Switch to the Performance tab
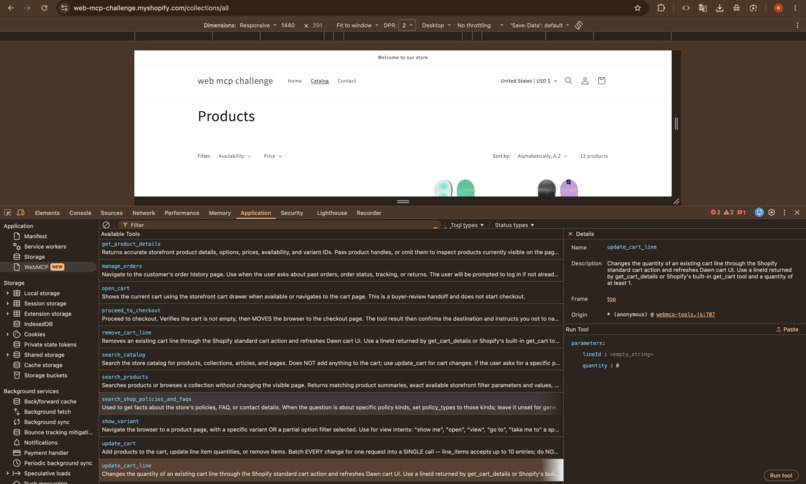Viewport: 806px width, 484px height. (182, 213)
